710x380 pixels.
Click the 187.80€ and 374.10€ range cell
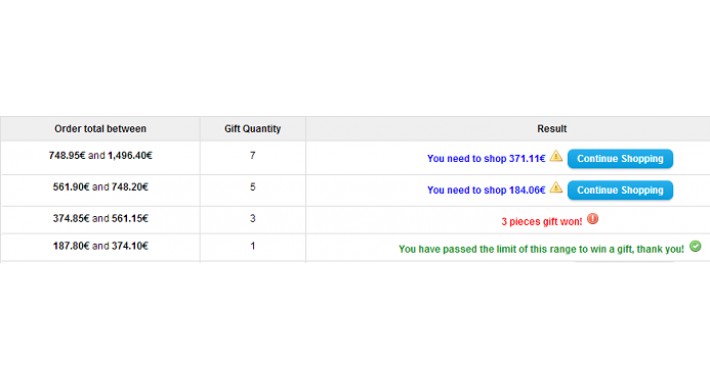(101, 246)
